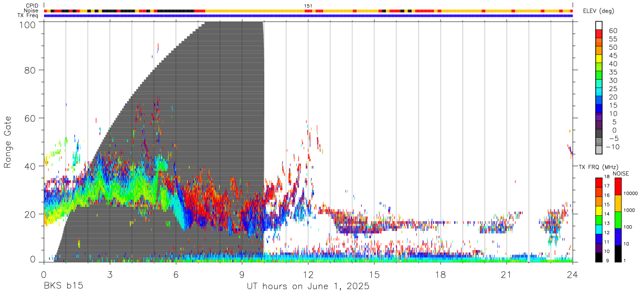Click the Range Gate tick label "100"
The width and height of the screenshot is (644, 297).
pos(27,24)
